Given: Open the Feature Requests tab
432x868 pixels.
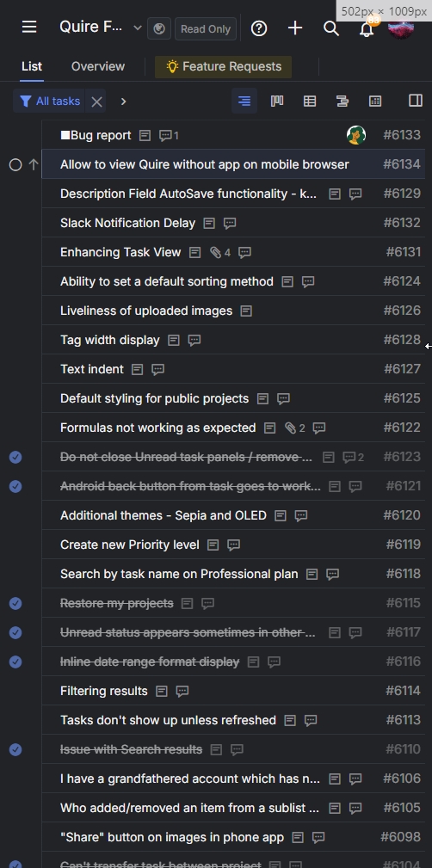Looking at the screenshot, I should tap(223, 67).
